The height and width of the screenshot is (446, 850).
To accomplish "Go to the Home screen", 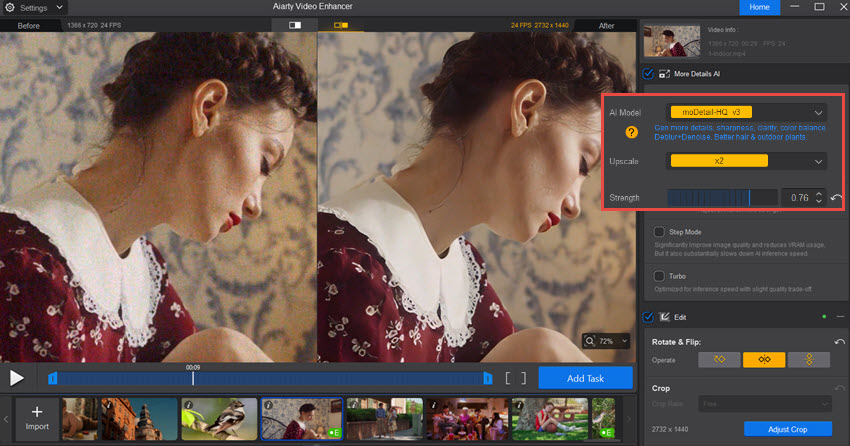I will (x=759, y=7).
